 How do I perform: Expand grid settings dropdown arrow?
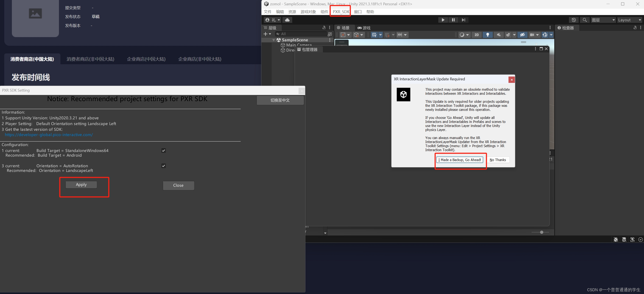(x=380, y=35)
